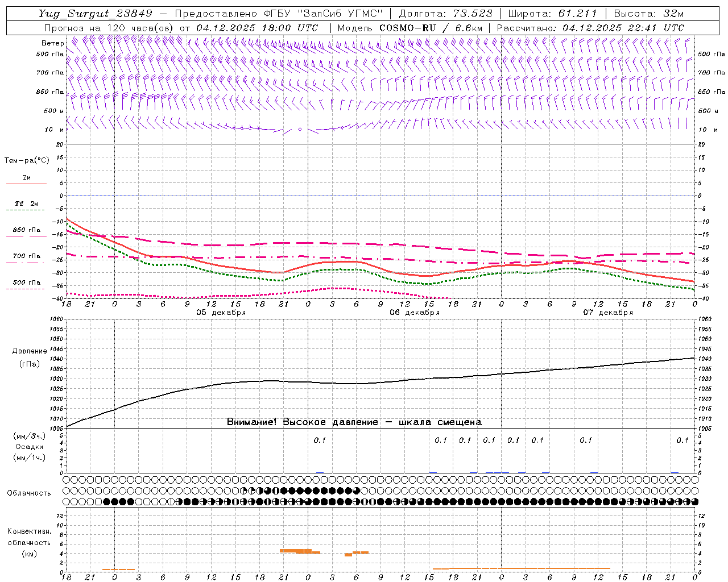Image resolution: width=728 pixels, height=582 pixels.
Task: Click the 700 гПа temperature legend entry
Action: pyautogui.click(x=27, y=256)
